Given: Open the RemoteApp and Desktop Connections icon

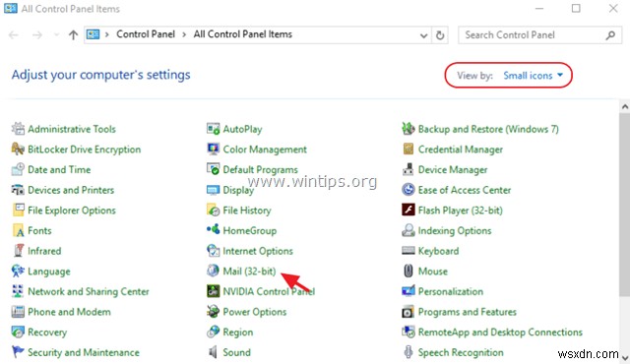Looking at the screenshot, I should coord(409,332).
